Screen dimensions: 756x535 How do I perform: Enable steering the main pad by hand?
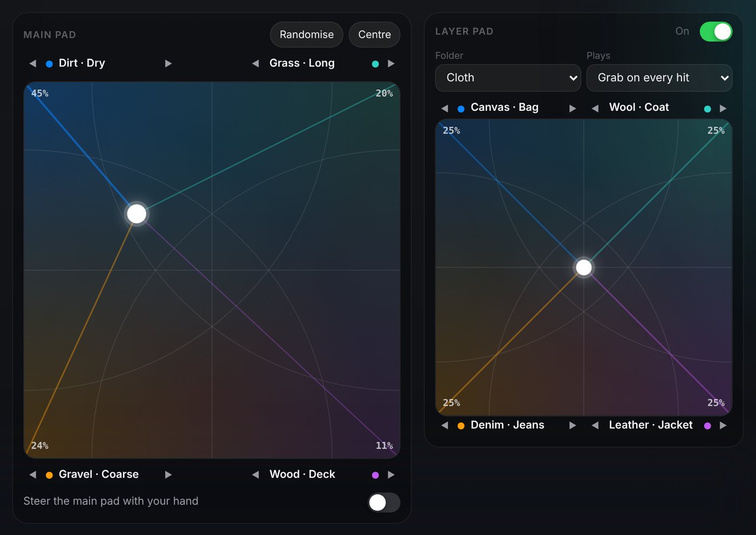384,503
